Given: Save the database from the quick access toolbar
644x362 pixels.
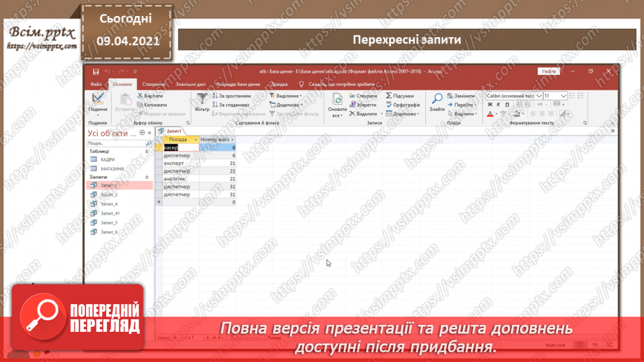Looking at the screenshot, I should [96, 72].
